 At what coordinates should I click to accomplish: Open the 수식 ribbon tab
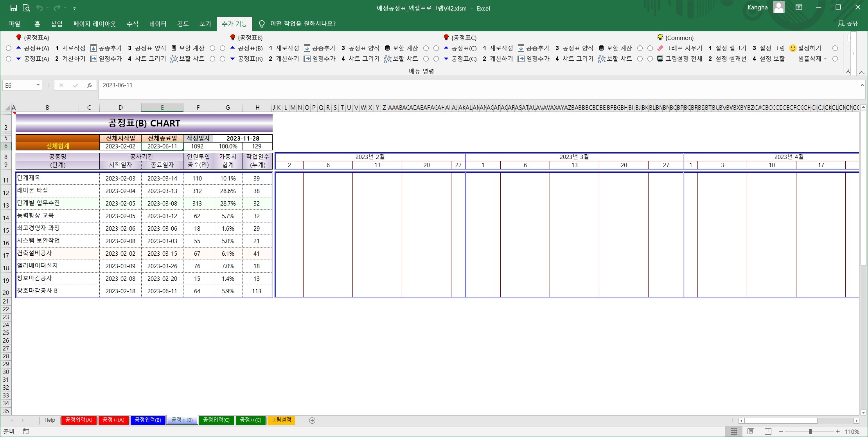[x=132, y=24]
